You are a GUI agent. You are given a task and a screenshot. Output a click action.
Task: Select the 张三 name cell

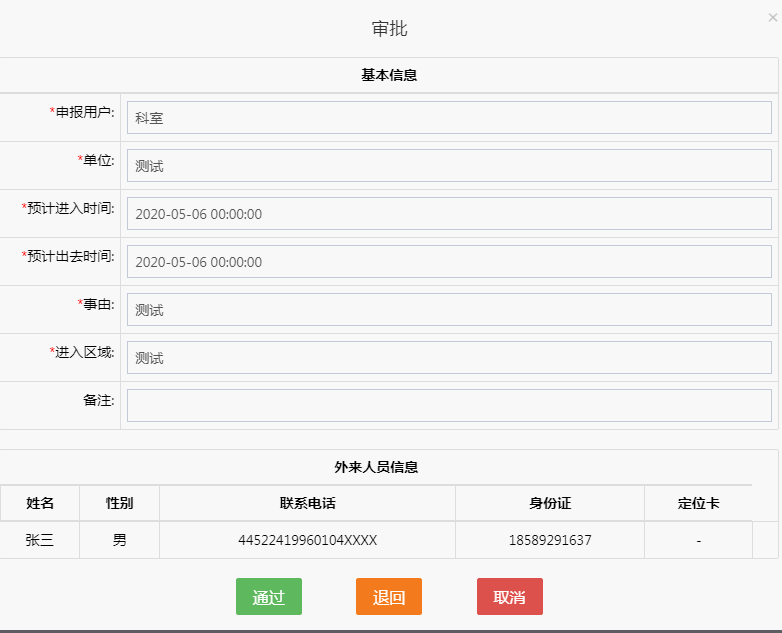(x=40, y=540)
